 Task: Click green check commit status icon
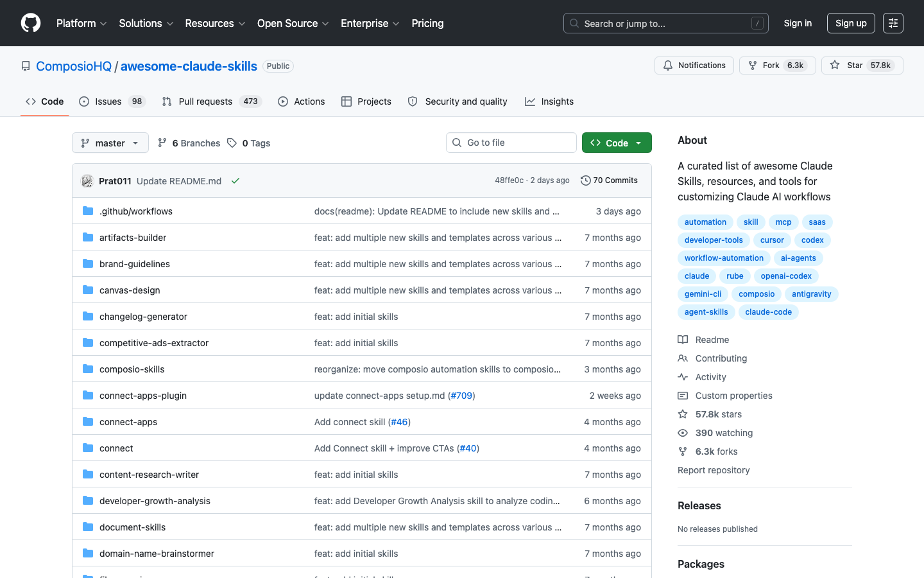point(235,181)
